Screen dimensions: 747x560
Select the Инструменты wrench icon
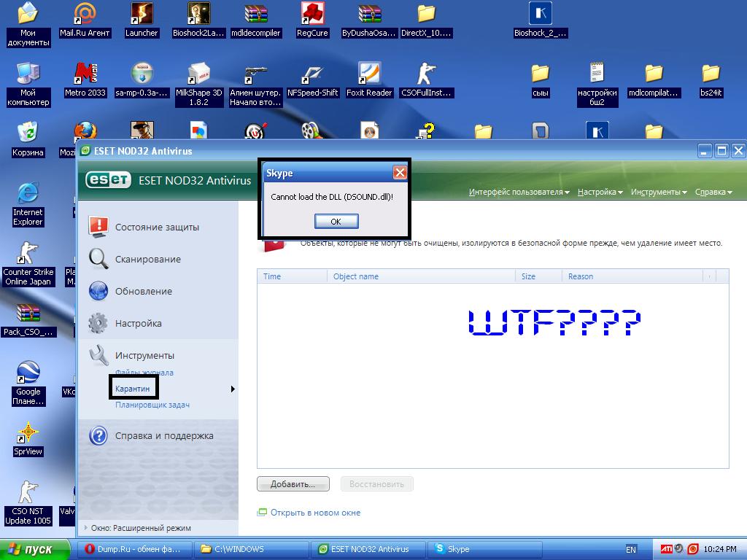pyautogui.click(x=98, y=355)
